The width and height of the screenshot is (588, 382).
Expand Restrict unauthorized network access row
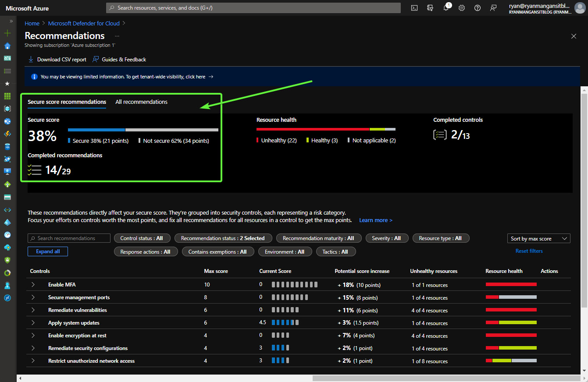pos(33,361)
